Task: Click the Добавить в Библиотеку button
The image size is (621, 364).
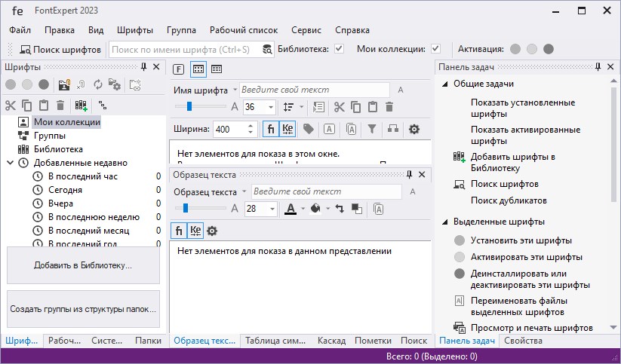Action: pyautogui.click(x=83, y=265)
